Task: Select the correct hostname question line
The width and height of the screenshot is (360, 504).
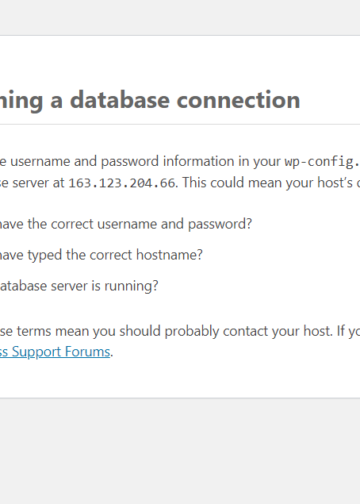Action: pos(101,255)
